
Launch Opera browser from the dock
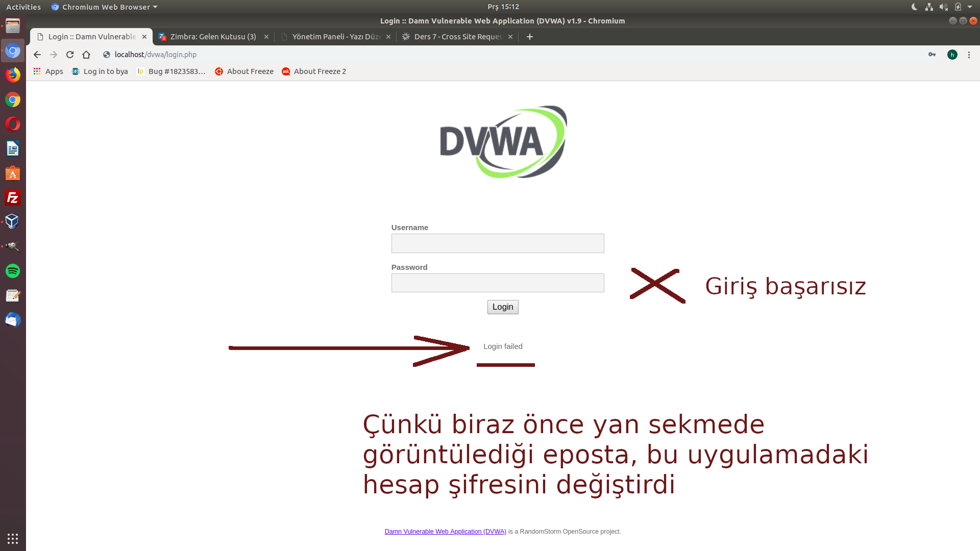(13, 124)
